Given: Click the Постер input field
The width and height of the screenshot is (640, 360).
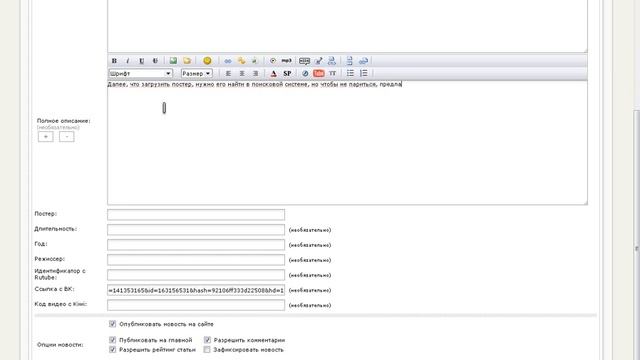Looking at the screenshot, I should coord(196,214).
